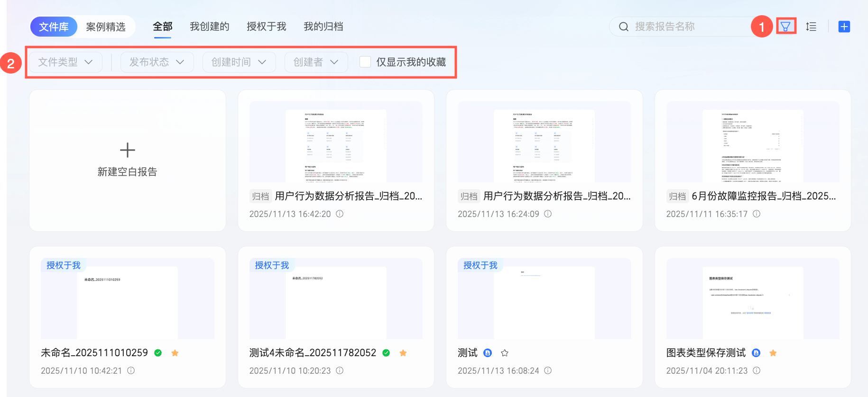Click timestamp 2025/11/10 10:20:23

click(290, 371)
